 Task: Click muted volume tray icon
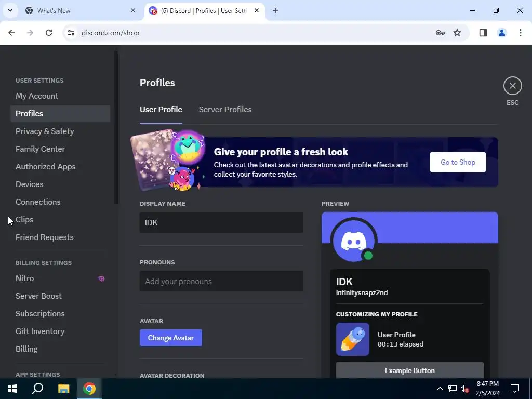click(x=465, y=389)
